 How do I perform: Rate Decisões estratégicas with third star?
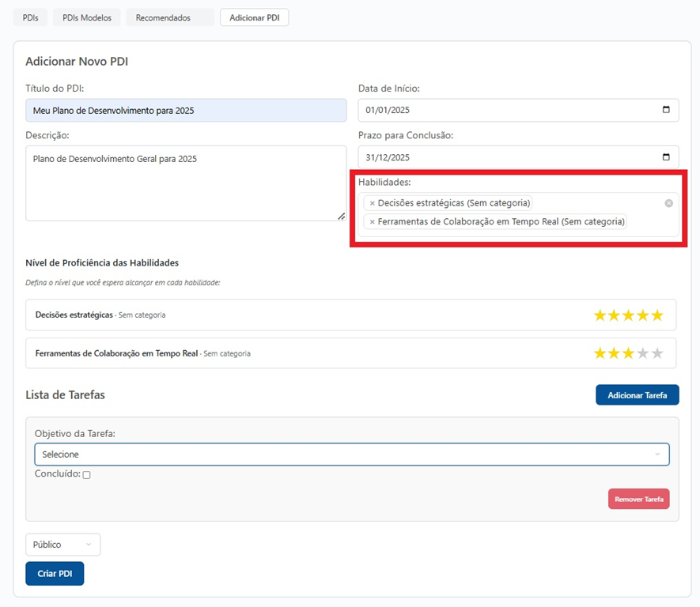tap(629, 315)
